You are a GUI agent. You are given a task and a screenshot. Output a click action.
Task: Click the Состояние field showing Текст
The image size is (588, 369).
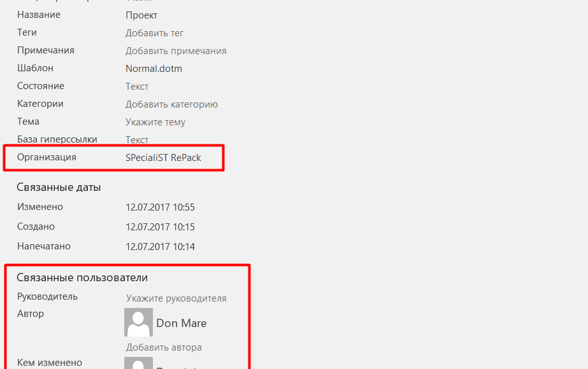tap(137, 87)
